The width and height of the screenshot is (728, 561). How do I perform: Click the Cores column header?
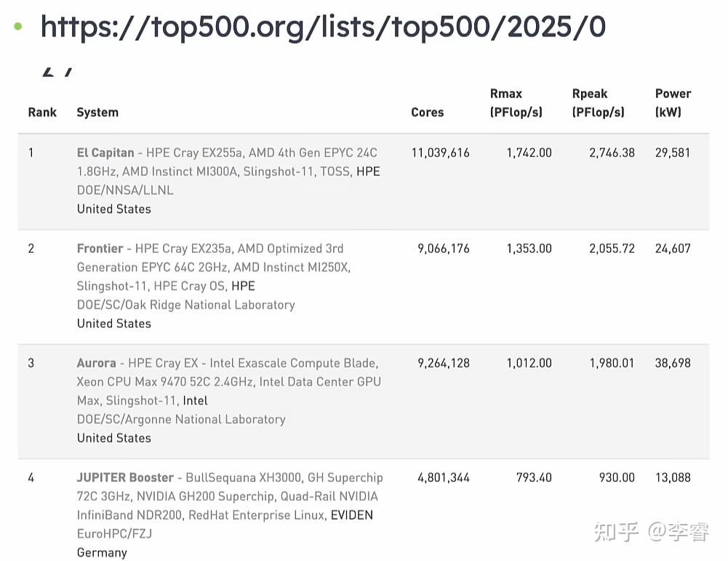point(427,112)
